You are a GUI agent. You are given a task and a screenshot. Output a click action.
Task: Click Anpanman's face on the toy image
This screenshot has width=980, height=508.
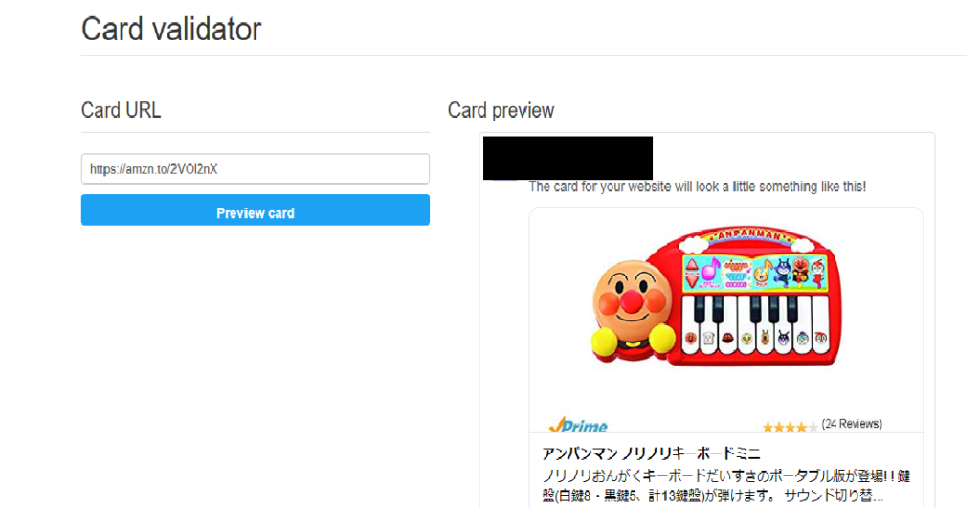coord(632,298)
